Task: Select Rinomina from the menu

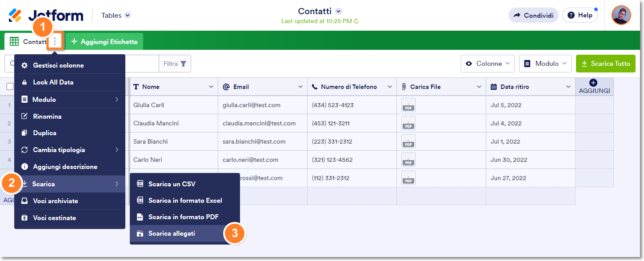Action: pyautogui.click(x=70, y=116)
